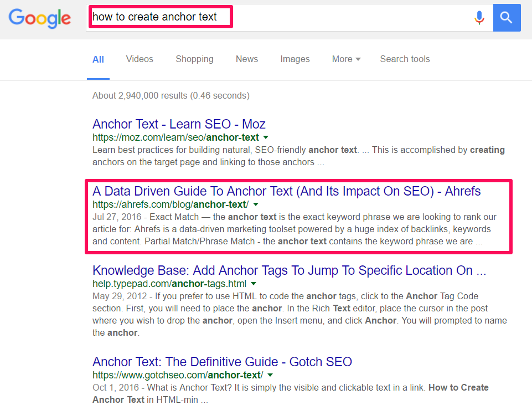Open the Shopping results tab

[194, 59]
